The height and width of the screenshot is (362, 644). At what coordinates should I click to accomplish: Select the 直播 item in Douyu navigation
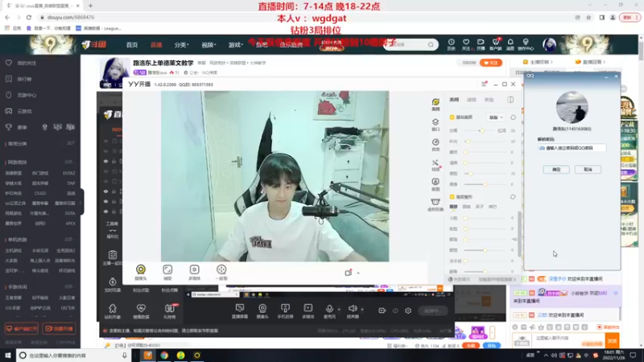pos(156,45)
